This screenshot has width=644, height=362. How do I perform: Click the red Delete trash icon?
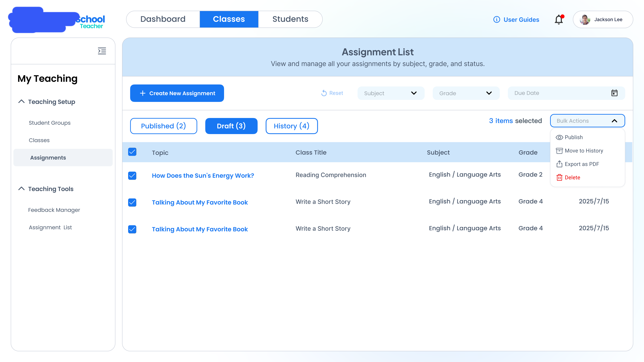[559, 177]
